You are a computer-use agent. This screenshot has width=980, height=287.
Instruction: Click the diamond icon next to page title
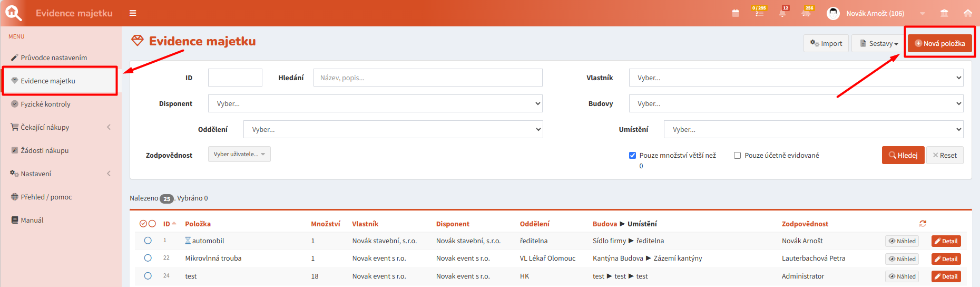tap(138, 41)
